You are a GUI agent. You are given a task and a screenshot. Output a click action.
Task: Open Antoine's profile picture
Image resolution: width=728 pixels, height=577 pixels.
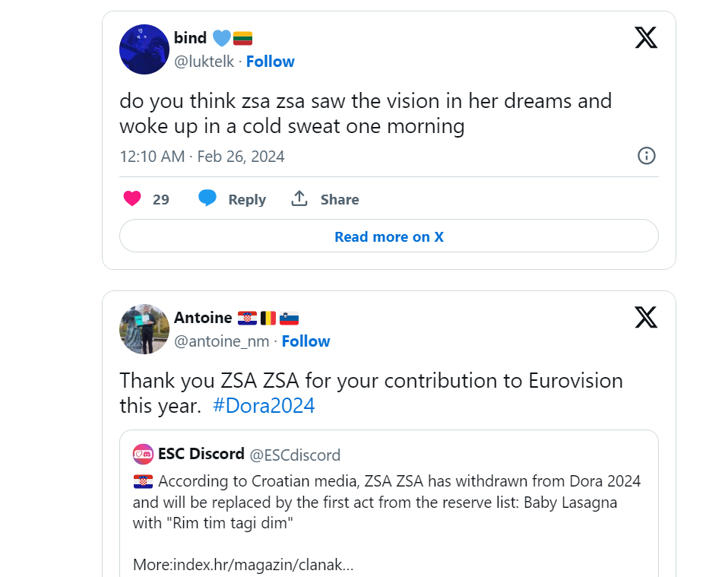click(144, 329)
